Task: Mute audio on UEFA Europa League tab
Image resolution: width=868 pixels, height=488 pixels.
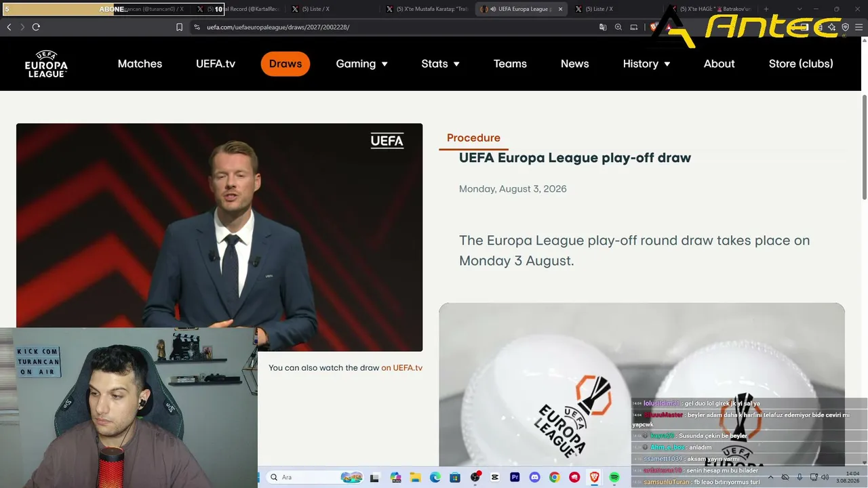Action: 492,9
